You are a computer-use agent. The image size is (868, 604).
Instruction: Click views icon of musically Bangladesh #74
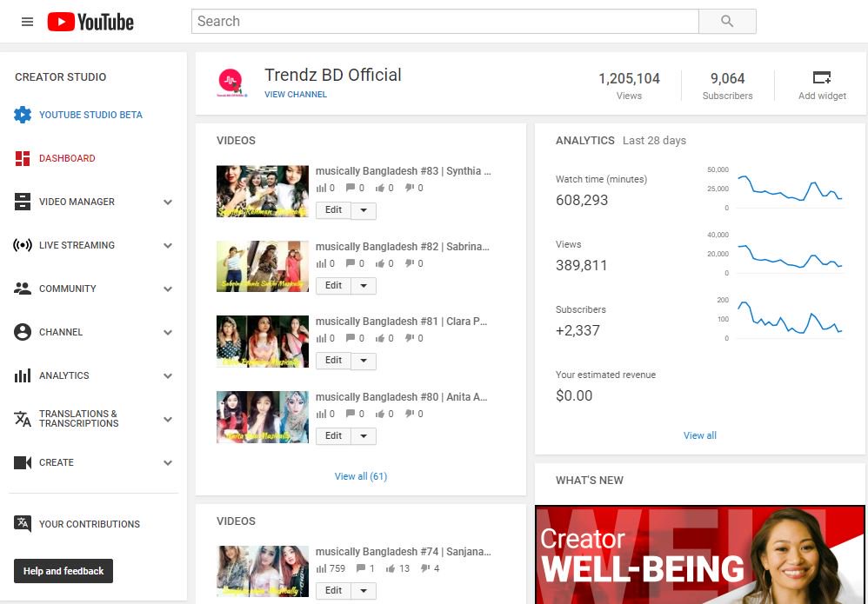tap(321, 568)
